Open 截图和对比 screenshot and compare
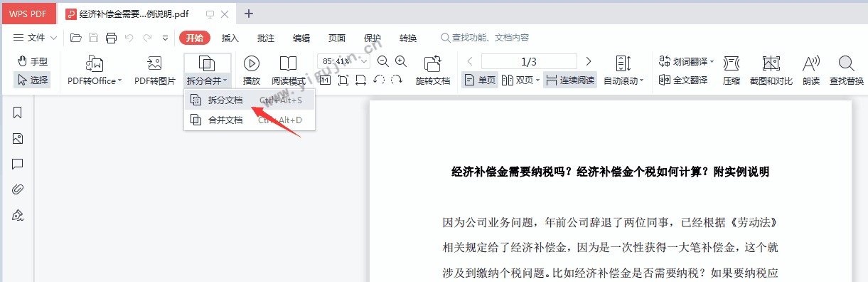 771,70
